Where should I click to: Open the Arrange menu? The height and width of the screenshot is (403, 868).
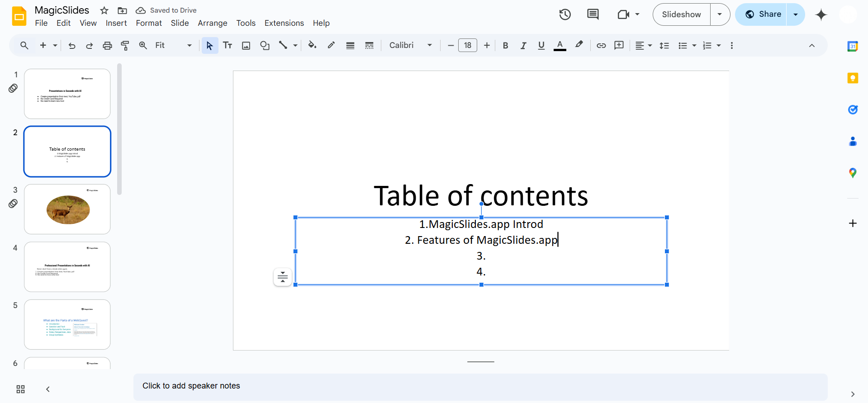click(212, 23)
